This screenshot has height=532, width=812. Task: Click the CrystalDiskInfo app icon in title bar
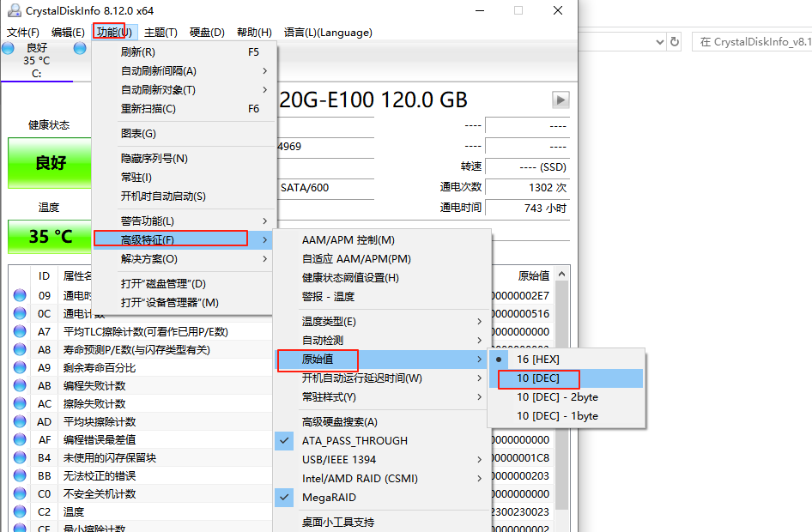[14, 10]
